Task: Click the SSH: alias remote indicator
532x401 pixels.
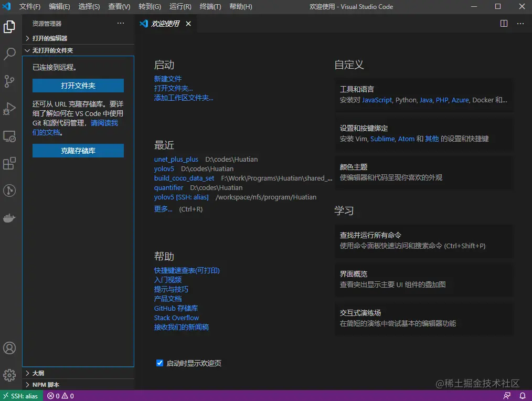Action: click(21, 396)
